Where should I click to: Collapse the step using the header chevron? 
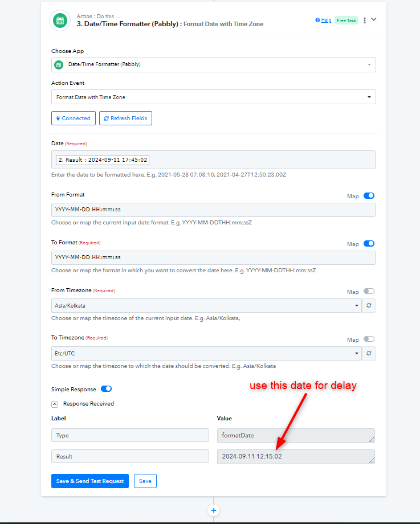coord(374,19)
